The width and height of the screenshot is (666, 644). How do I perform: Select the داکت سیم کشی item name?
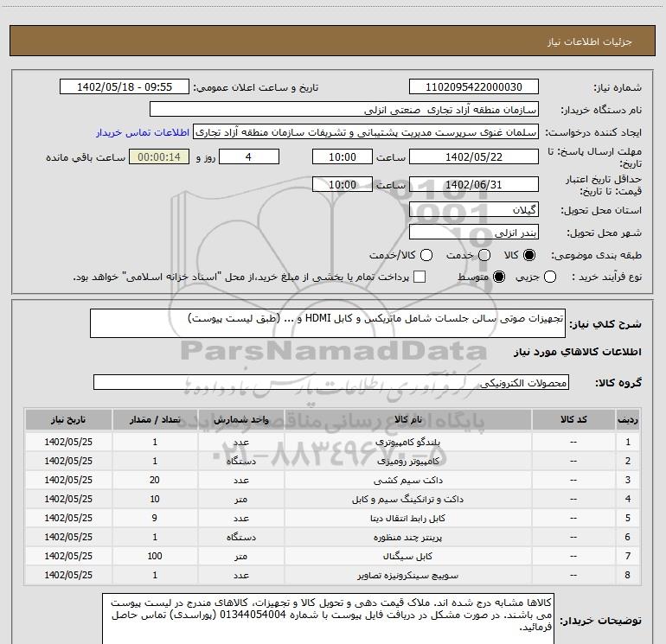pyautogui.click(x=407, y=480)
